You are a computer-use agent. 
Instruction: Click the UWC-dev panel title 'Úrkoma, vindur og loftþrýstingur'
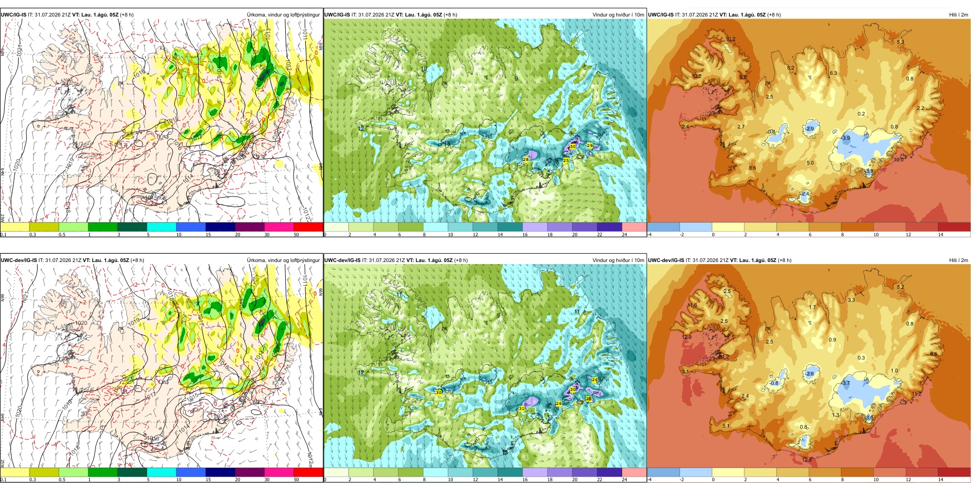pyautogui.click(x=283, y=260)
